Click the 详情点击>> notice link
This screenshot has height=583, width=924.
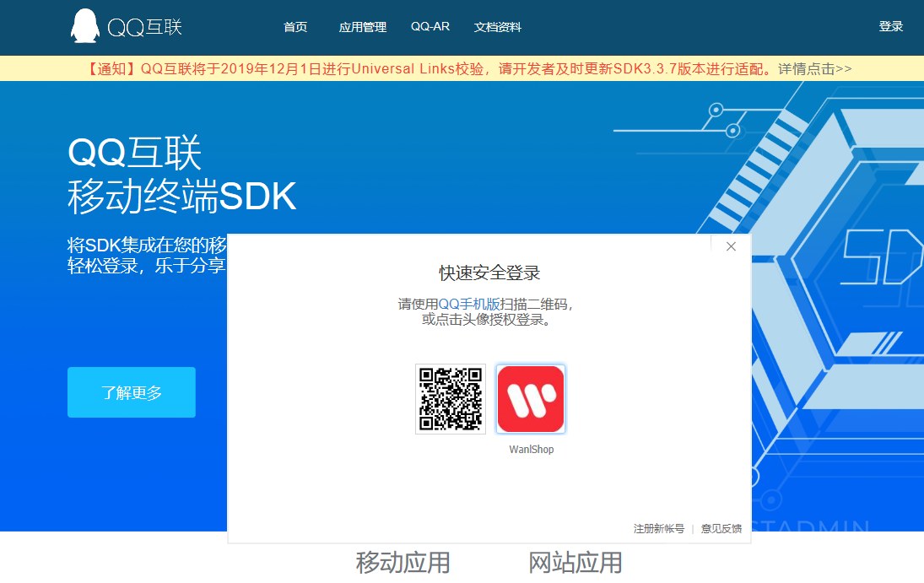pyautogui.click(x=815, y=69)
